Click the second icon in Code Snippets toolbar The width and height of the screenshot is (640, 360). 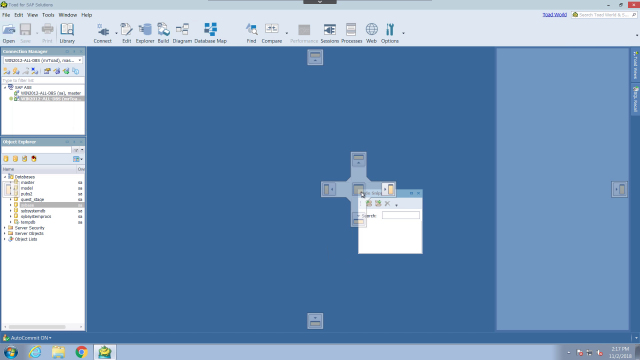click(x=378, y=203)
